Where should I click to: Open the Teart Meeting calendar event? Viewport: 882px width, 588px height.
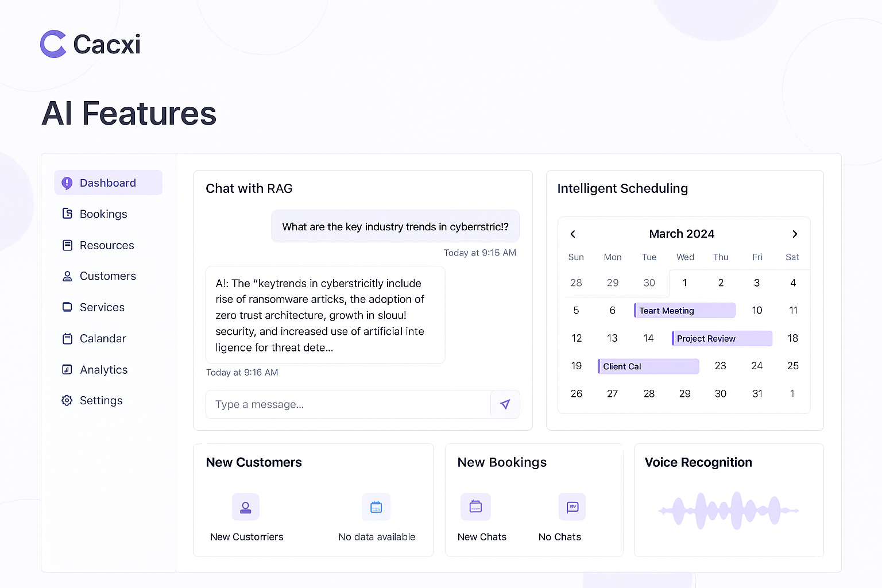point(684,311)
